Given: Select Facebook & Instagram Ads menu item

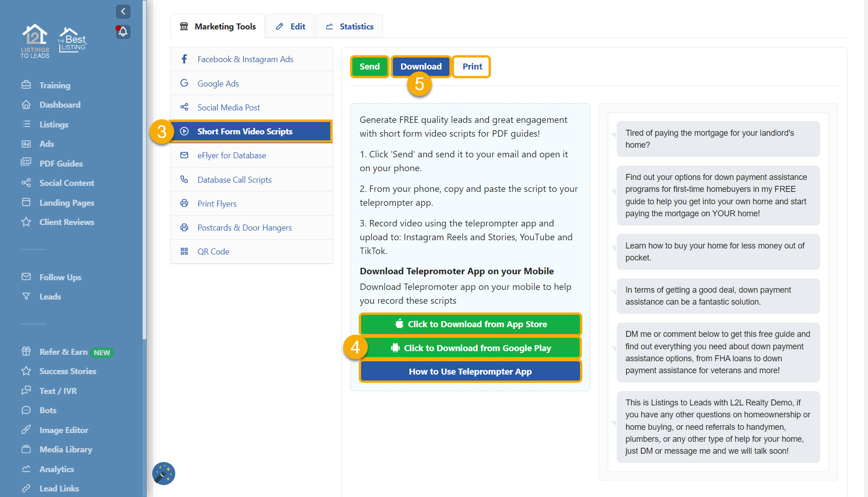Looking at the screenshot, I should coord(245,59).
